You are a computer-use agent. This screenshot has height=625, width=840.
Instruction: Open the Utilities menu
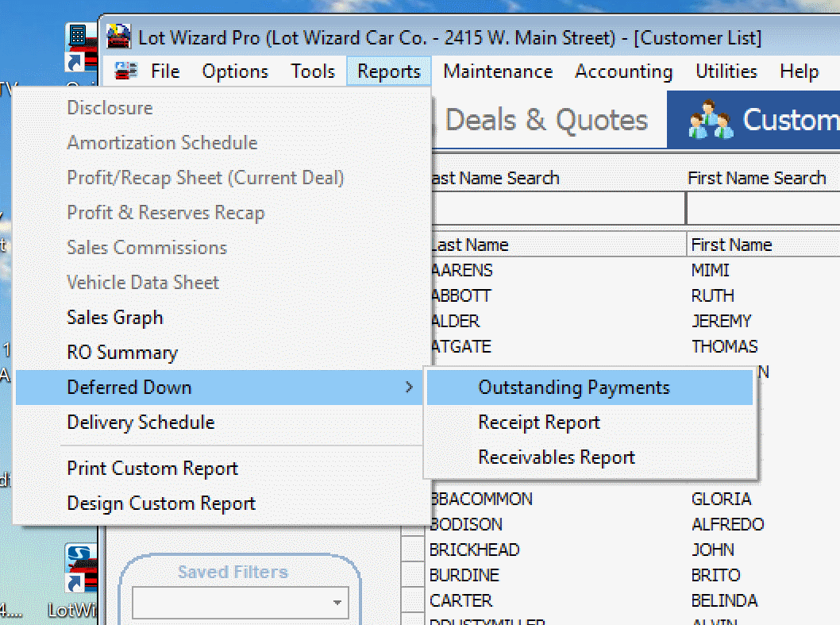pyautogui.click(x=726, y=71)
